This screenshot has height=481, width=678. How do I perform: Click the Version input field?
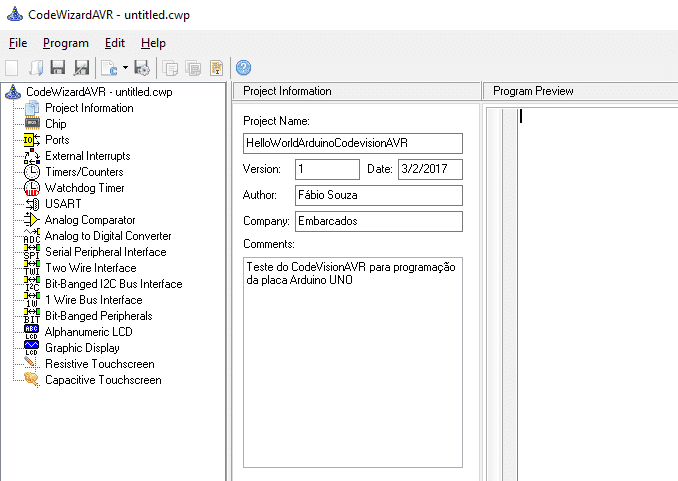[x=327, y=169]
